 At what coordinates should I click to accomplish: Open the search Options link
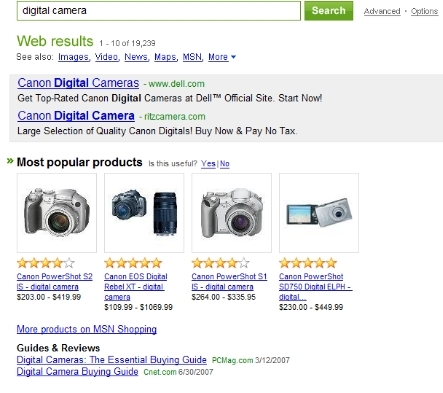point(424,11)
